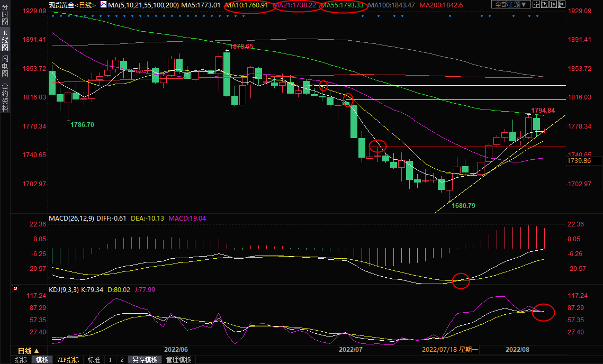The width and height of the screenshot is (603, 364).
Task: Click the red sun-shaped icon near KDJ
Action: (15, 289)
